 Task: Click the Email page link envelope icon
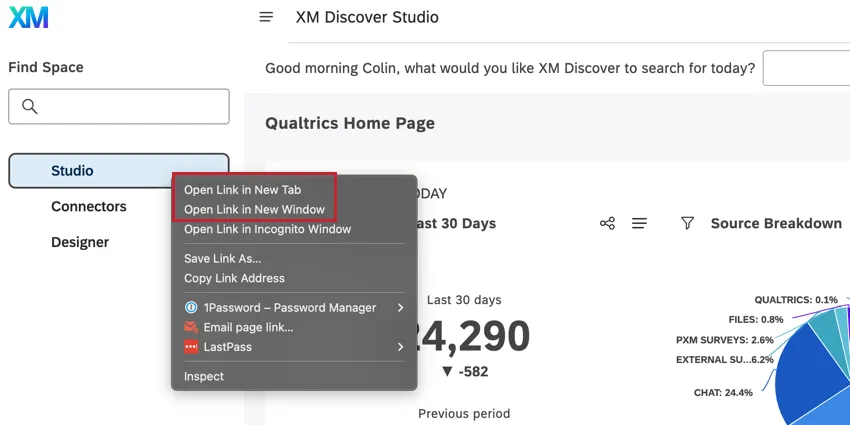[191, 327]
